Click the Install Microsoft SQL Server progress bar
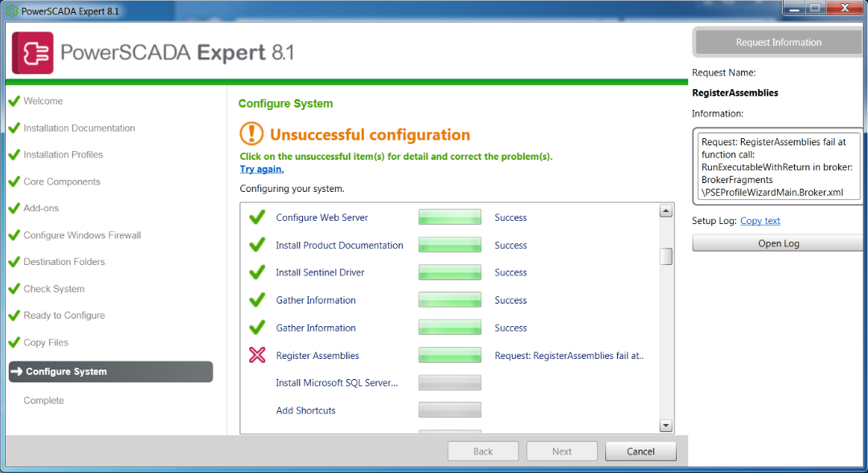Screen dimensions: 868x473 tap(449, 383)
